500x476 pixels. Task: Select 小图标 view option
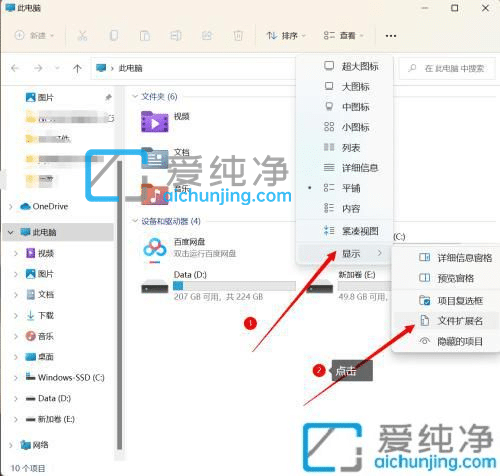(x=344, y=127)
